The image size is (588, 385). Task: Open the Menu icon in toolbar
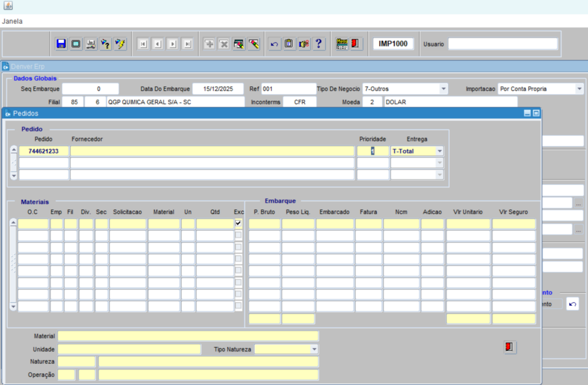tap(342, 44)
